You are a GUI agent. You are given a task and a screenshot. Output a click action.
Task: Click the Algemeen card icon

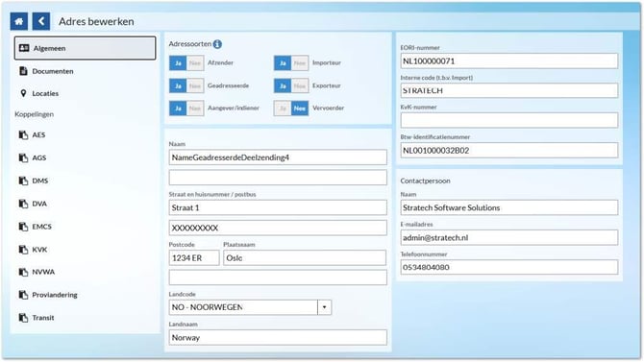24,48
